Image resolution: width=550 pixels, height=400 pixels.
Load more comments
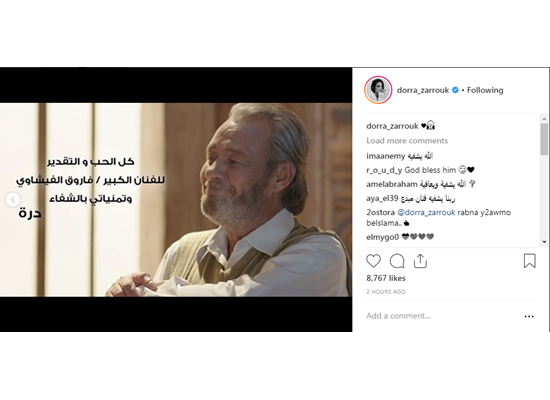point(407,141)
